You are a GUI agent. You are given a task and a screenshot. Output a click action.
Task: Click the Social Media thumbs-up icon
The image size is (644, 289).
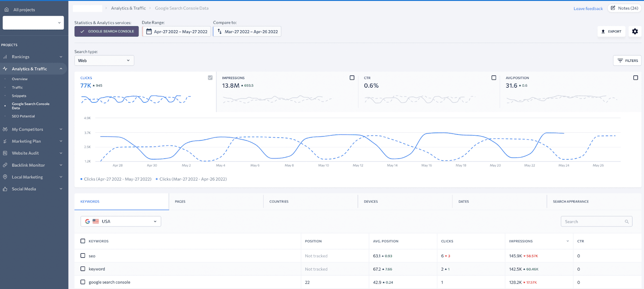(x=5, y=189)
